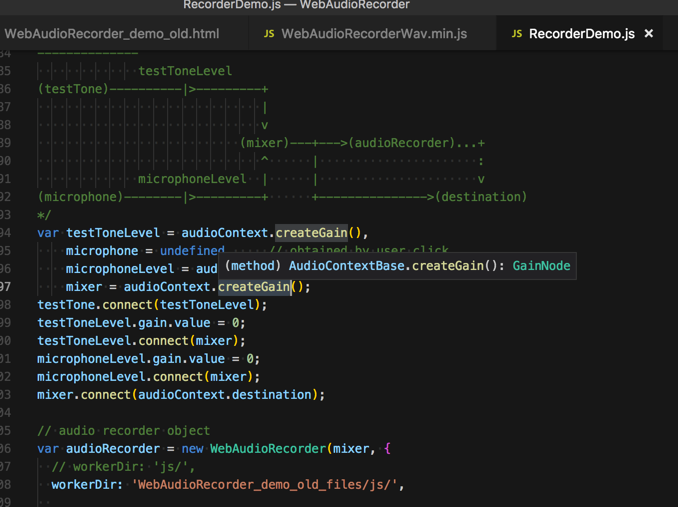Close the RecorderDemo.js tab
678x507 pixels.
[x=649, y=33]
